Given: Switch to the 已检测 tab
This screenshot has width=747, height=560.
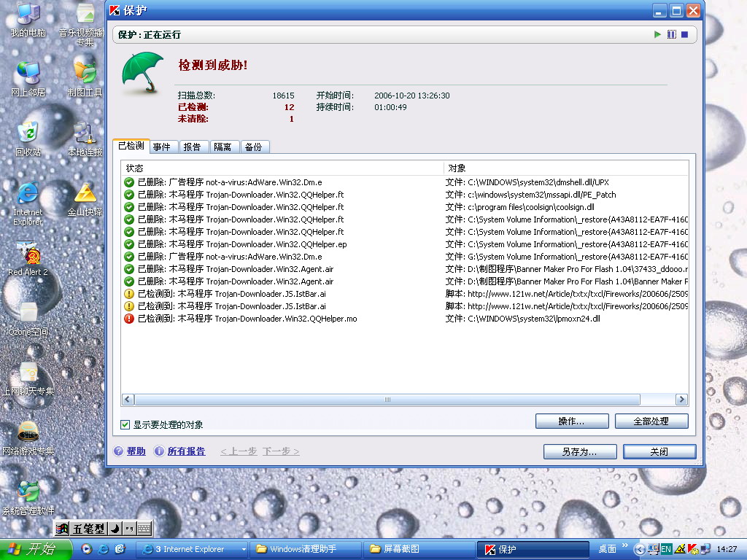Looking at the screenshot, I should point(131,146).
